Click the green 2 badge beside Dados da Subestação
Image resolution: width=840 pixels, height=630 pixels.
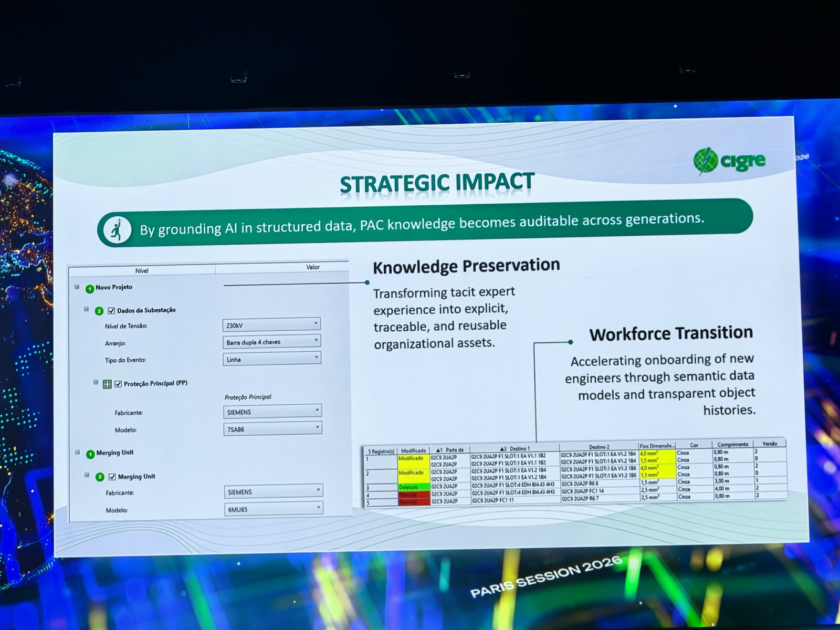(x=99, y=311)
